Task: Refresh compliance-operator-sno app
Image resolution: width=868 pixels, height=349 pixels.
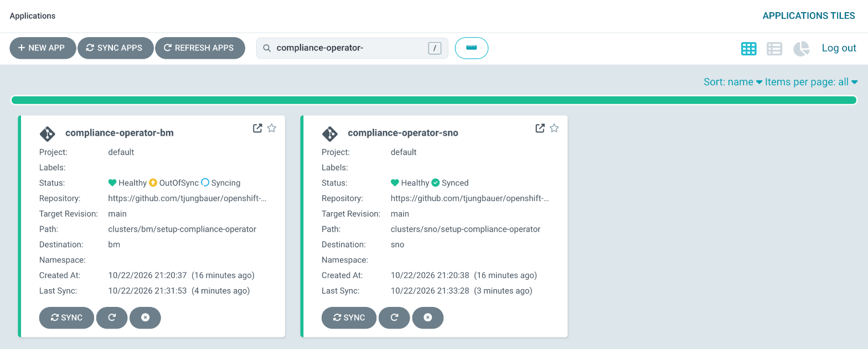Action: pos(394,318)
